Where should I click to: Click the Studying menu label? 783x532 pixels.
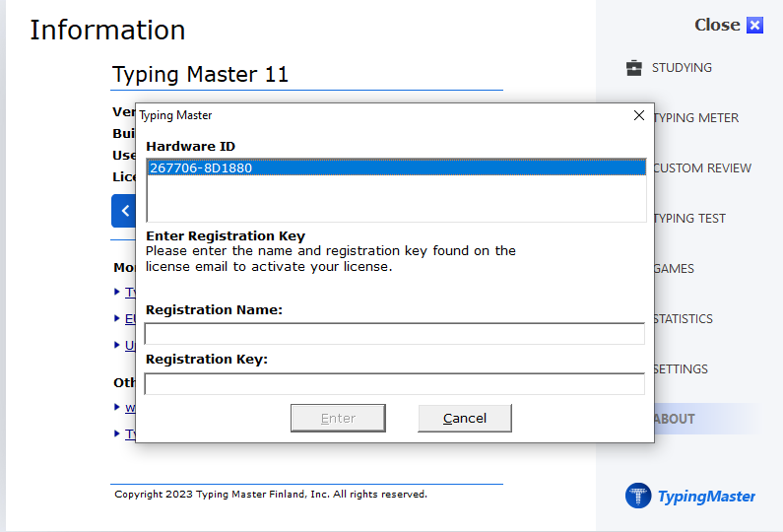pyautogui.click(x=682, y=68)
